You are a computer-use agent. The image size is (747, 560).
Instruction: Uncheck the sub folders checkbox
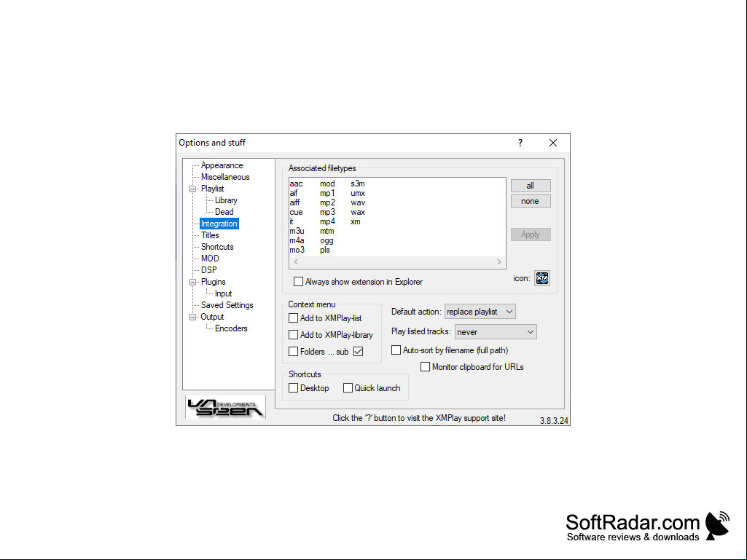click(359, 352)
